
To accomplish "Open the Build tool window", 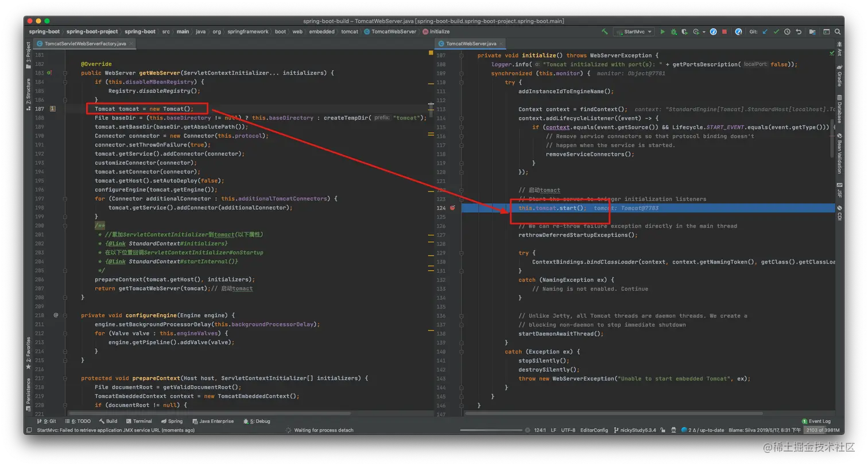I will coord(107,421).
